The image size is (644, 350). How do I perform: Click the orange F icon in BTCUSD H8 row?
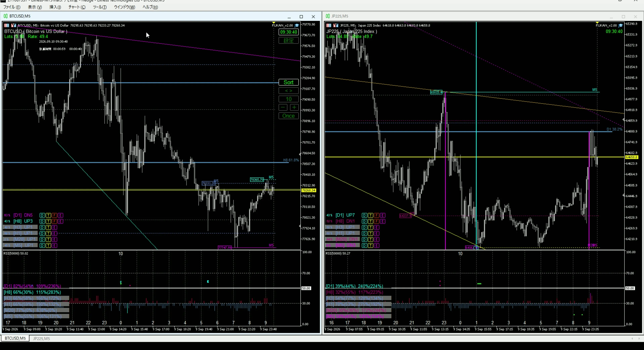(x=54, y=221)
